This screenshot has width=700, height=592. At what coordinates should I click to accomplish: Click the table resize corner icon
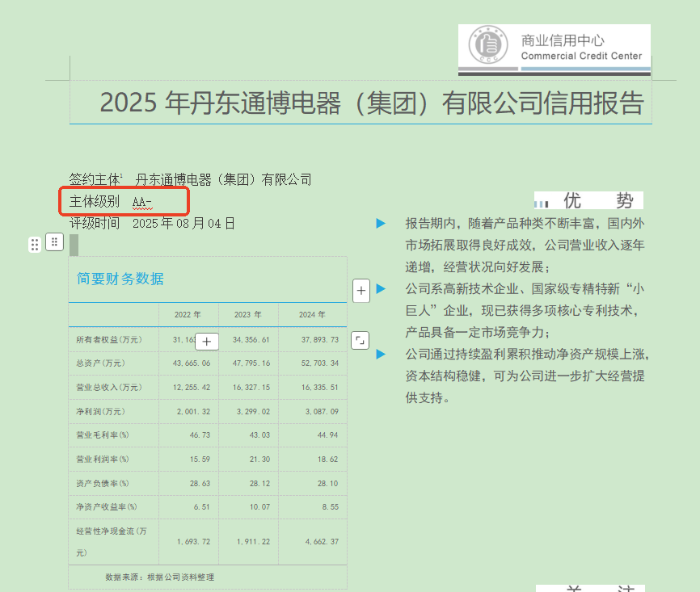[361, 341]
